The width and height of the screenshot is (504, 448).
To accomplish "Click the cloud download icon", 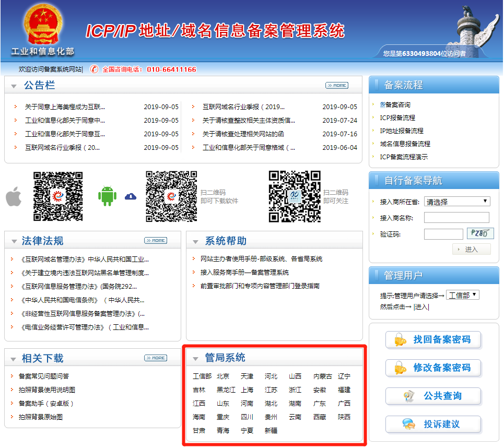I will point(131,196).
